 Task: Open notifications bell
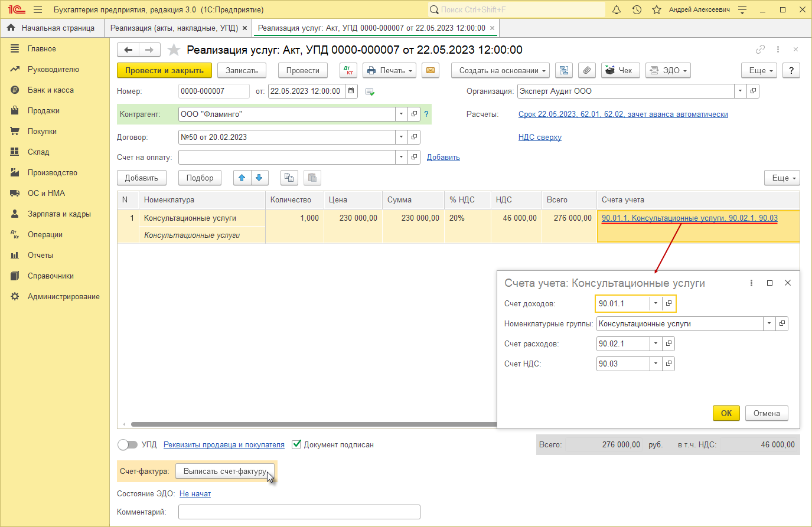(x=617, y=9)
